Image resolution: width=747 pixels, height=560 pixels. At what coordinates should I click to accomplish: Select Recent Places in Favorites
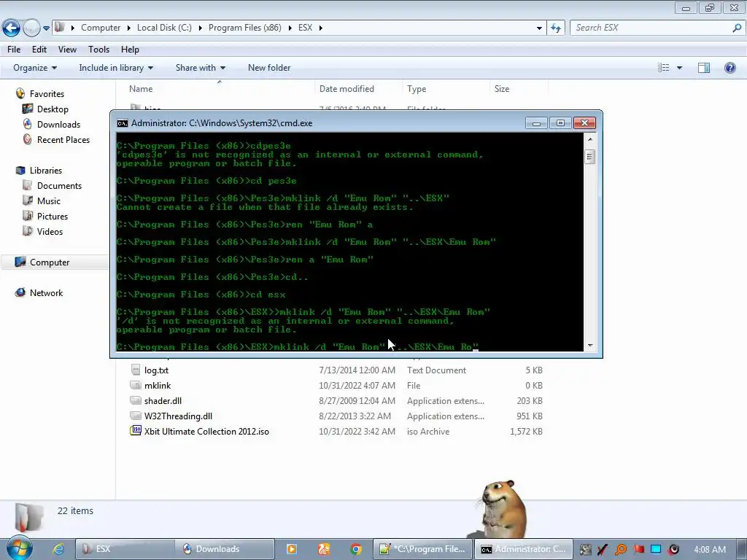tap(63, 139)
